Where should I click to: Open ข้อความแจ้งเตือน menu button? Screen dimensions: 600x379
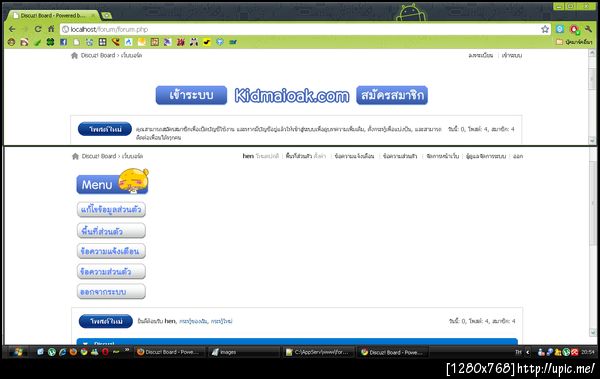111,251
